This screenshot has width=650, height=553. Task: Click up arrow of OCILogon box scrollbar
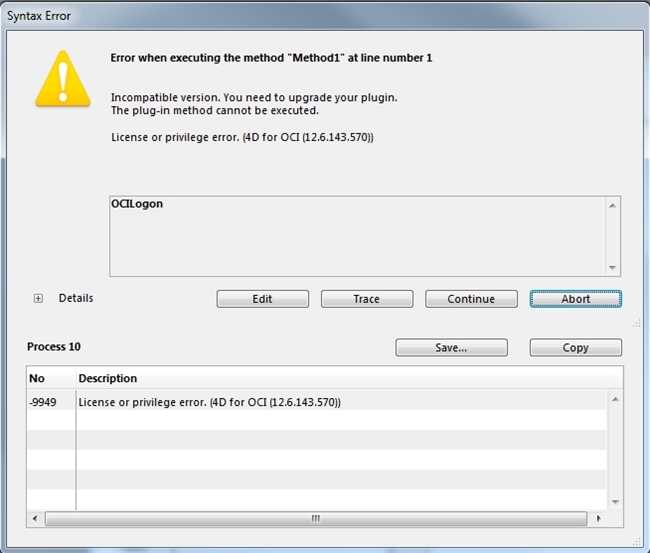pos(613,205)
